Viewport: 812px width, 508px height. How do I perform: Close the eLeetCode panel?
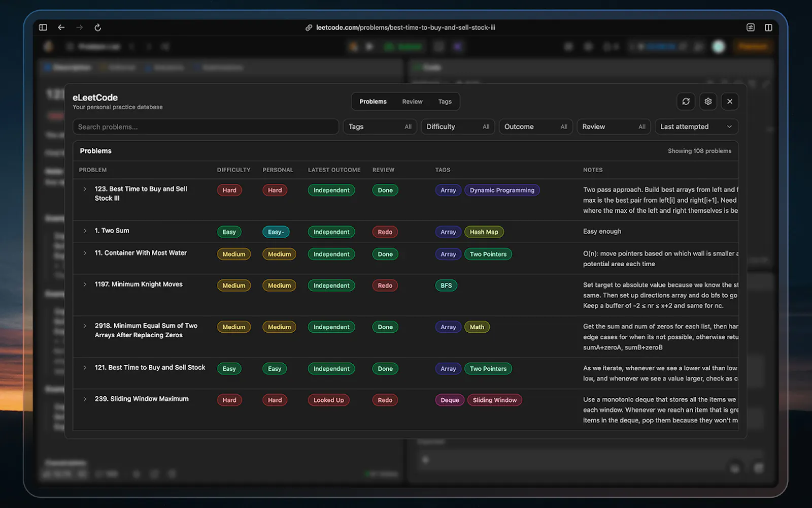pos(730,101)
